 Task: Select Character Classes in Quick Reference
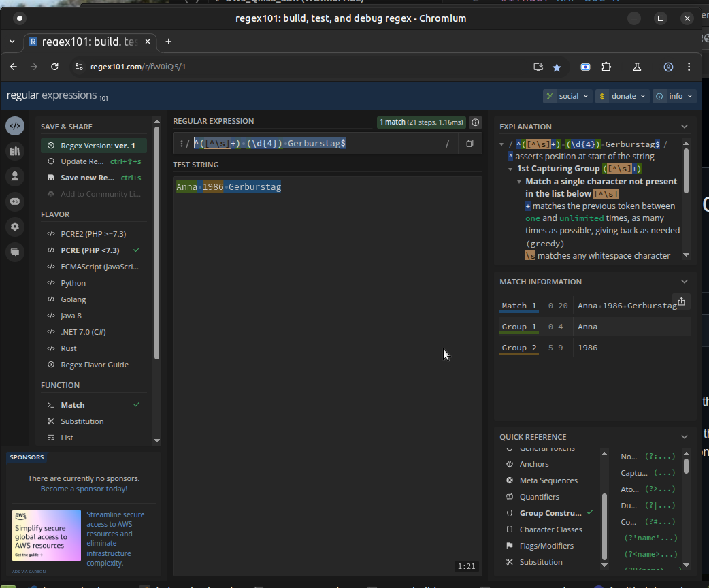(x=550, y=529)
